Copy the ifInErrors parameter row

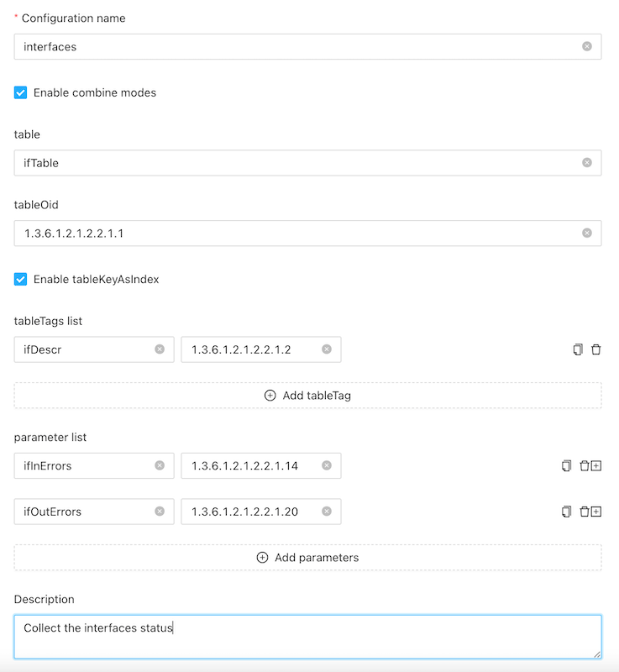pyautogui.click(x=566, y=465)
